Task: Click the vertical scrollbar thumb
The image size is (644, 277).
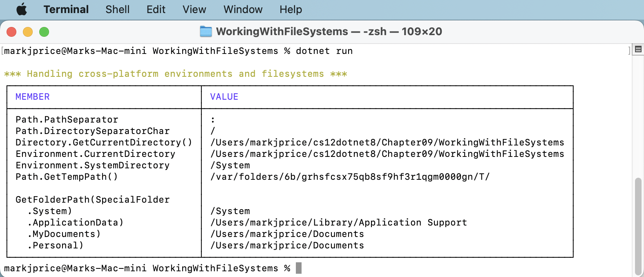Action: pos(638,227)
